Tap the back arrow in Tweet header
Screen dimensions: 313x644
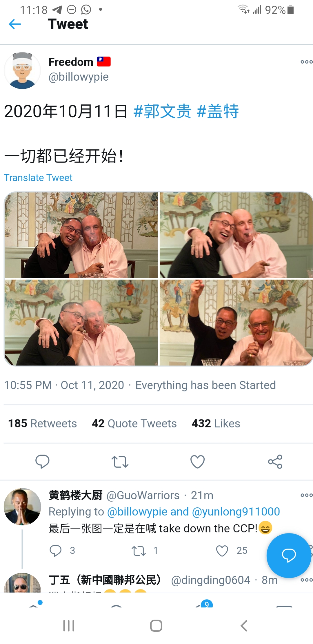click(15, 24)
